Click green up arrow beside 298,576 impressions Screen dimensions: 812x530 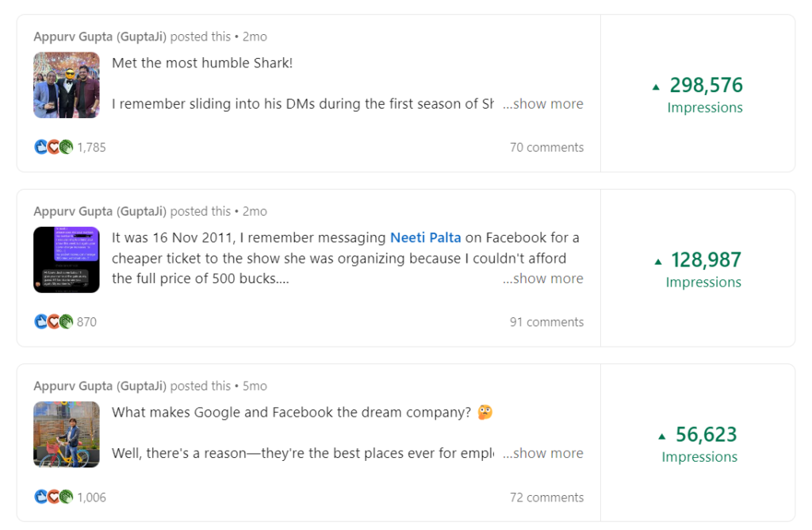656,87
